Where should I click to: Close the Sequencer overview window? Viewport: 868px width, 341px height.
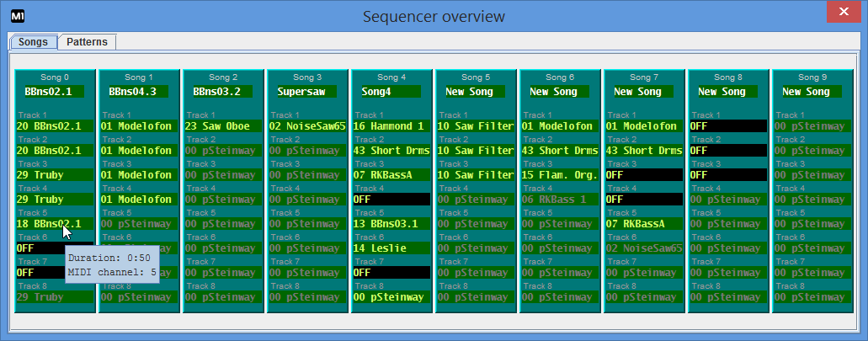pos(843,12)
